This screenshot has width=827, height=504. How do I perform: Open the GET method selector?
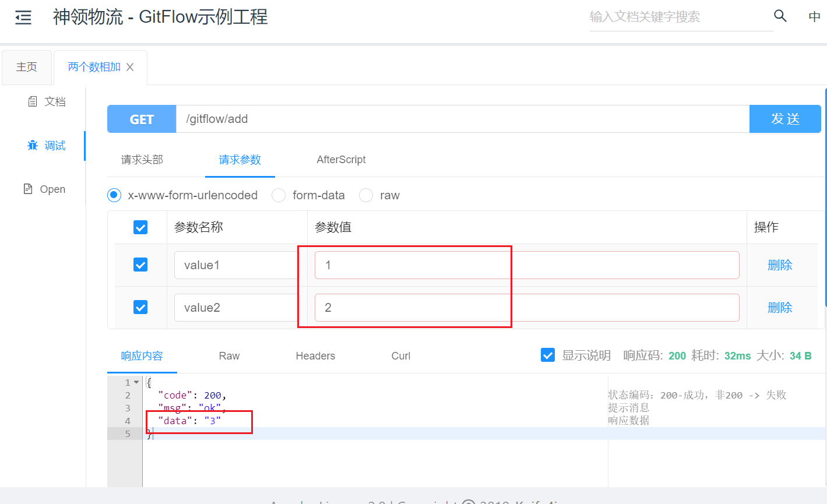142,119
